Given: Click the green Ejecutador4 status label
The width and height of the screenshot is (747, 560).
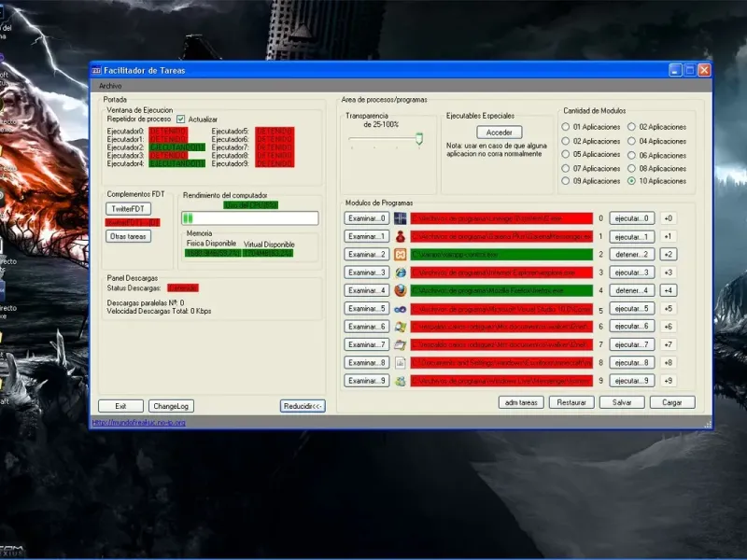Looking at the screenshot, I should pos(176,164).
